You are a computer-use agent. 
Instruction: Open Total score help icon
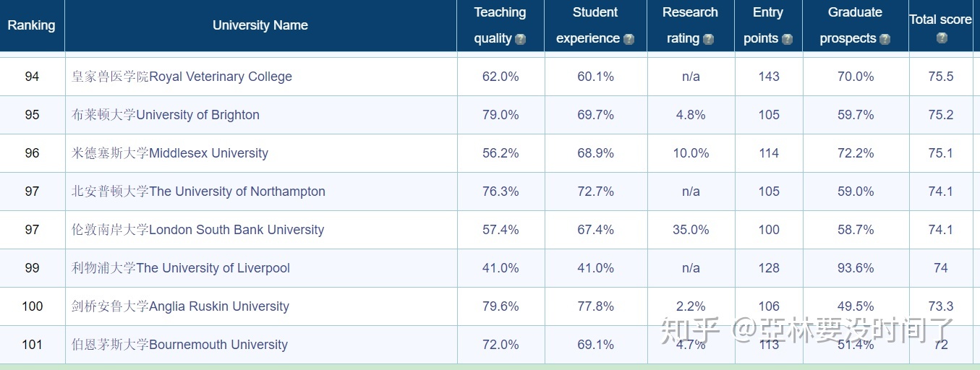point(941,38)
